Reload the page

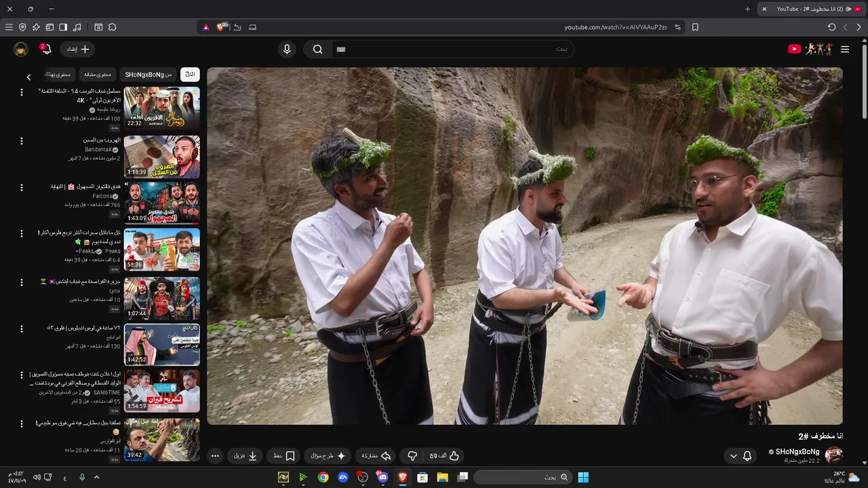[x=831, y=27]
